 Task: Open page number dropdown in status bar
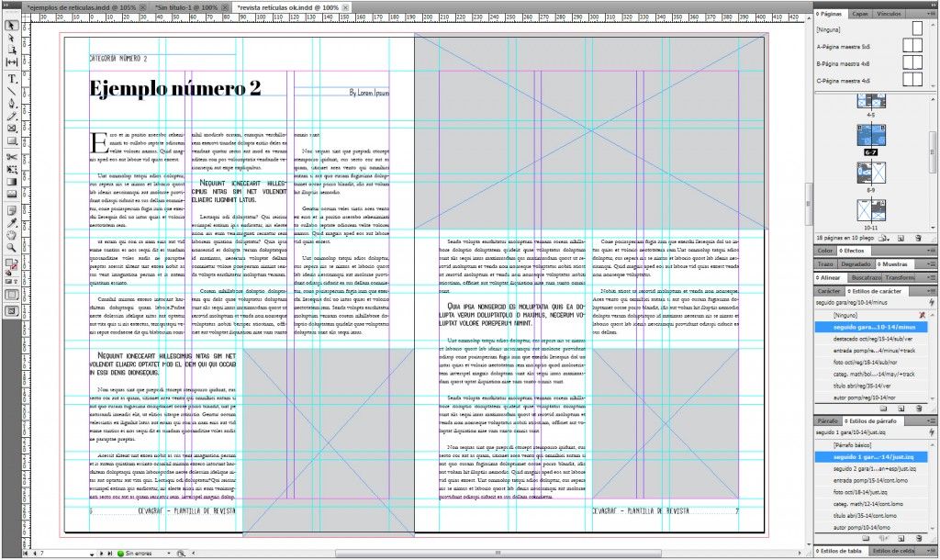[x=91, y=554]
